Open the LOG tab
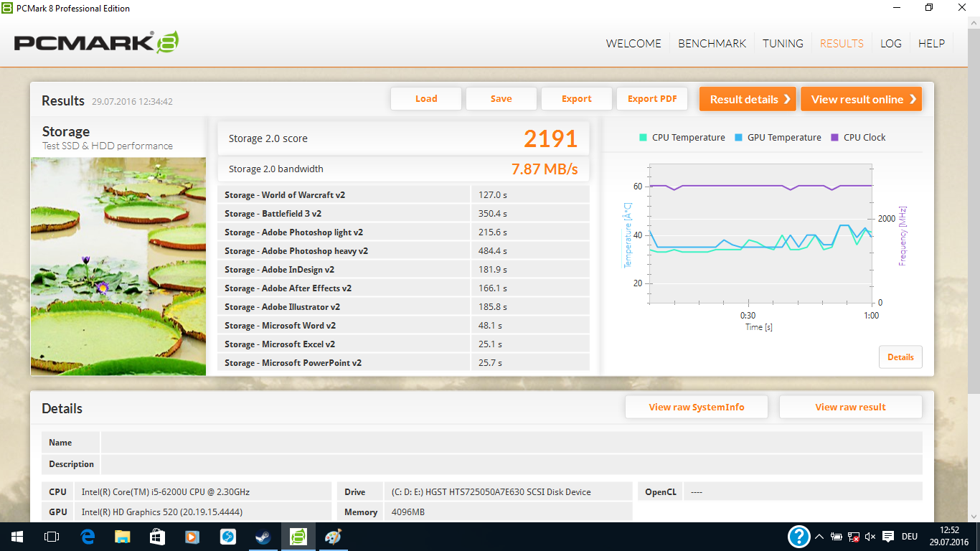 (x=891, y=43)
